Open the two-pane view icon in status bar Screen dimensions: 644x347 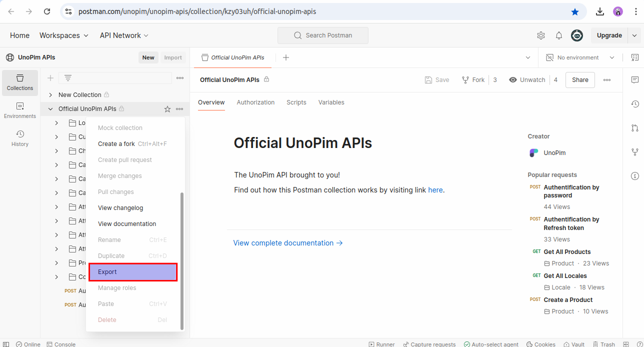coord(626,344)
